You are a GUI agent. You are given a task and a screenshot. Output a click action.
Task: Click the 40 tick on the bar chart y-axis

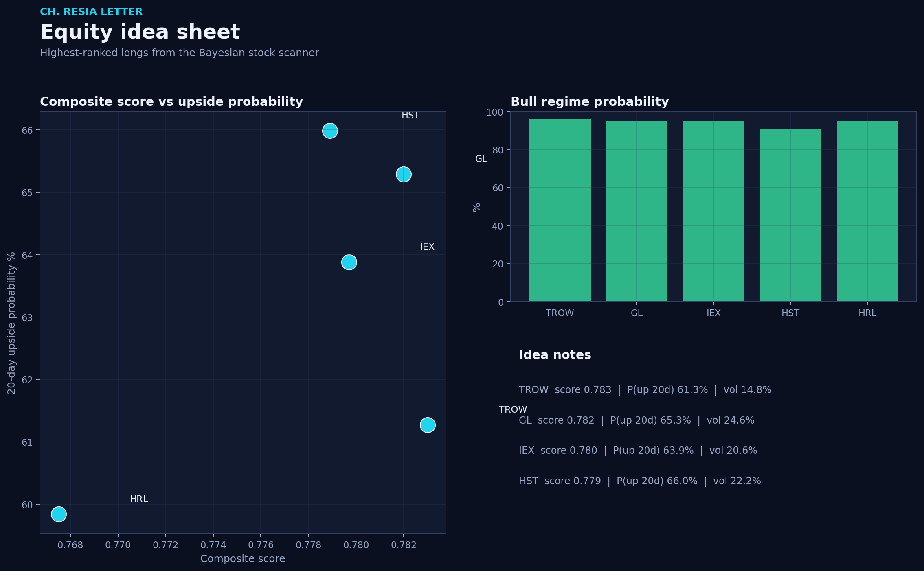[498, 226]
